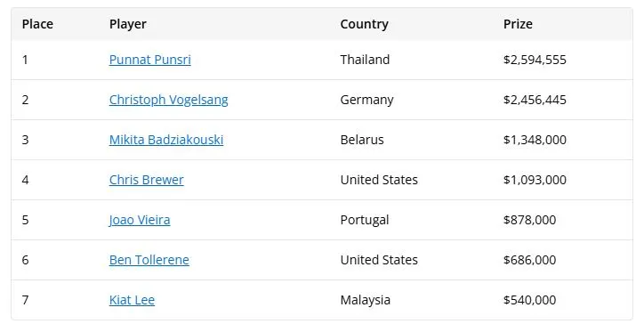Click the Germany country cell
The height and width of the screenshot is (332, 644).
point(366,100)
